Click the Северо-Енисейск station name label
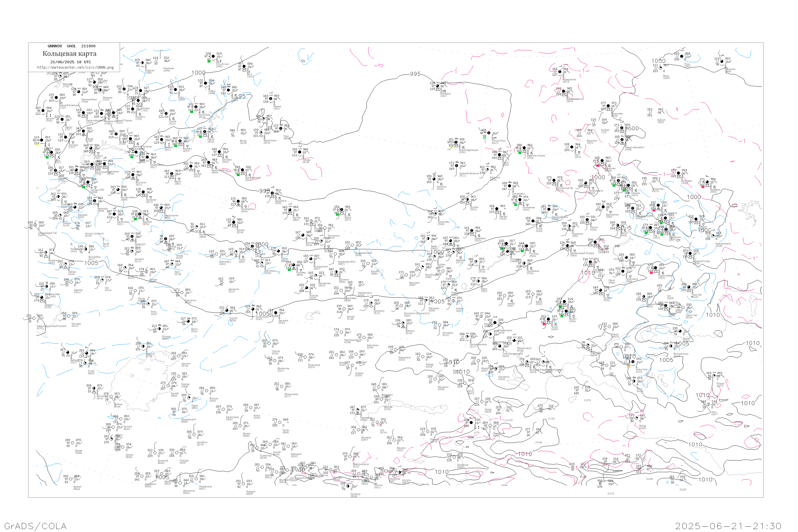798x532 pixels. click(x=634, y=148)
